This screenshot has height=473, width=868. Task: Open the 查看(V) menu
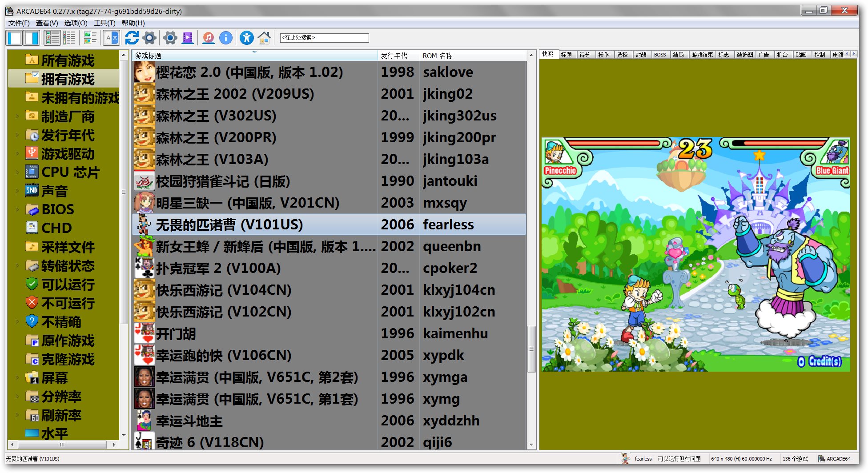47,23
